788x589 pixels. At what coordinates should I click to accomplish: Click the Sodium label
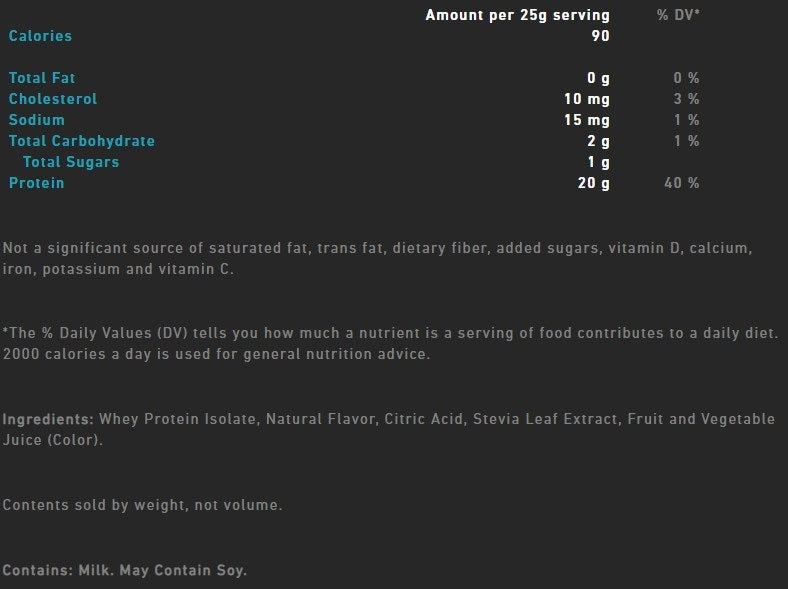pos(36,120)
